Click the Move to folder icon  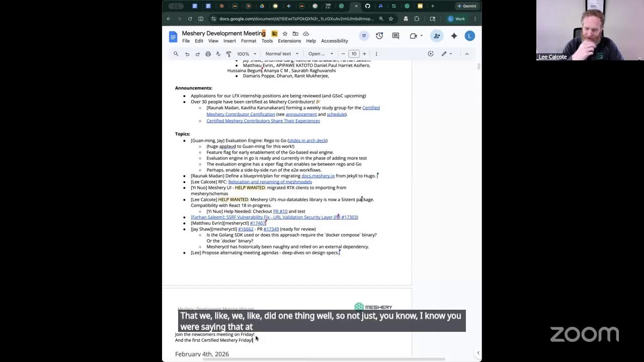tap(295, 34)
